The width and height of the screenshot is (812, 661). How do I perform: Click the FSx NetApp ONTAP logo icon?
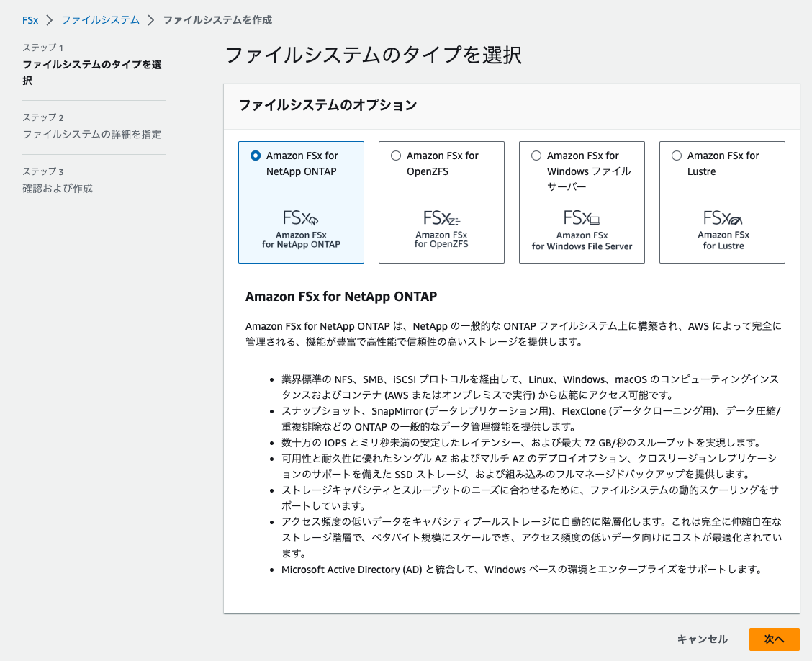click(x=301, y=229)
